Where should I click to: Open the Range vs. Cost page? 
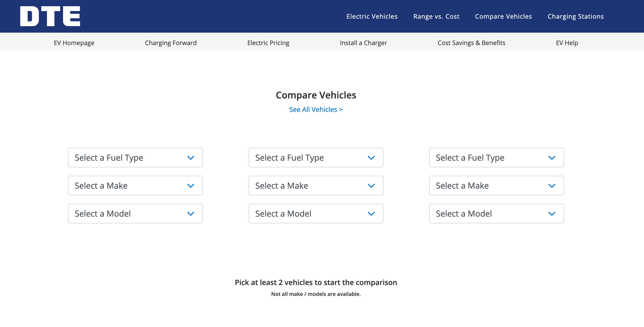click(436, 16)
